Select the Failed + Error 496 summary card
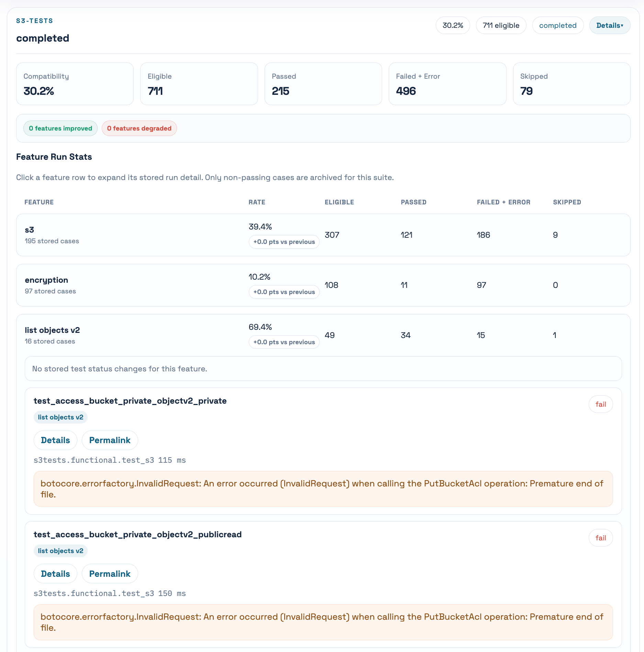 (x=447, y=84)
